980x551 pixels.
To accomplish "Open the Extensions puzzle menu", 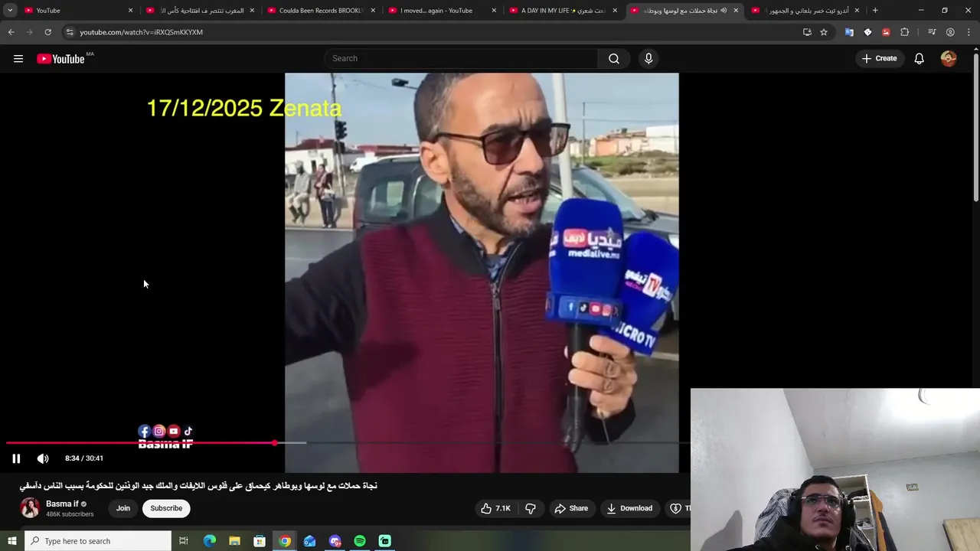I will [904, 32].
